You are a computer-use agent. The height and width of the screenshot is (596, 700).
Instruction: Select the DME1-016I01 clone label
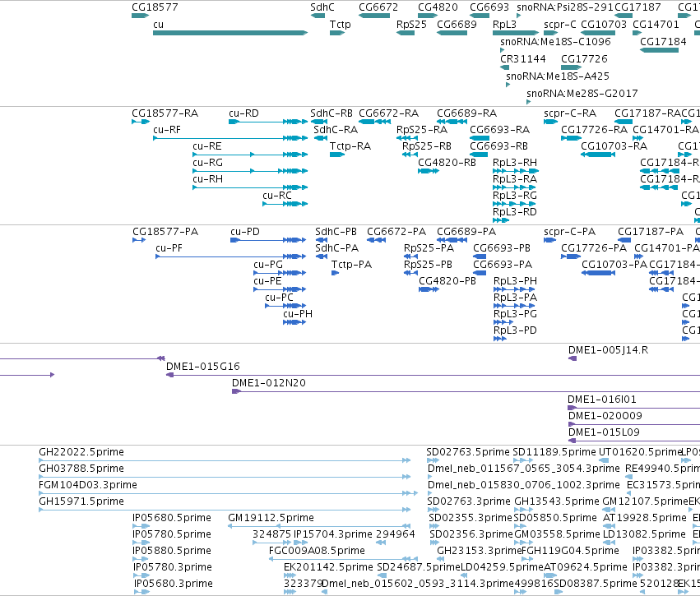click(x=602, y=400)
